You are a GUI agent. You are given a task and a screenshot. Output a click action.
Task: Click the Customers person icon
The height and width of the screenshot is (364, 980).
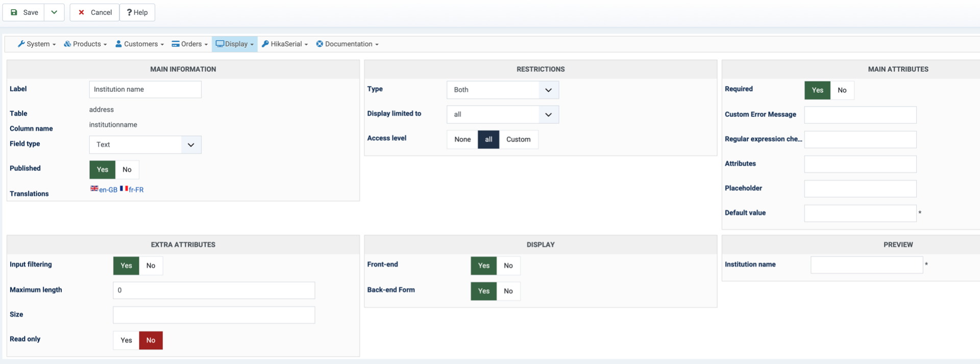pos(118,44)
